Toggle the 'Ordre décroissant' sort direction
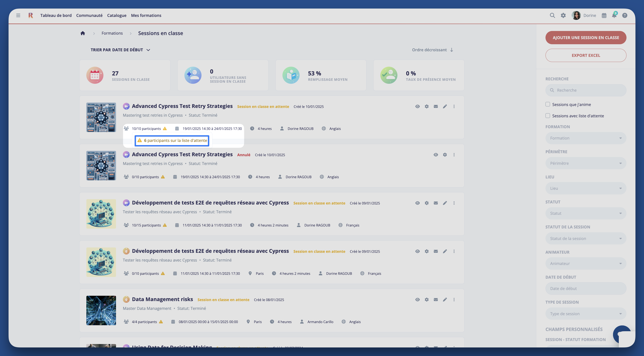 point(432,50)
